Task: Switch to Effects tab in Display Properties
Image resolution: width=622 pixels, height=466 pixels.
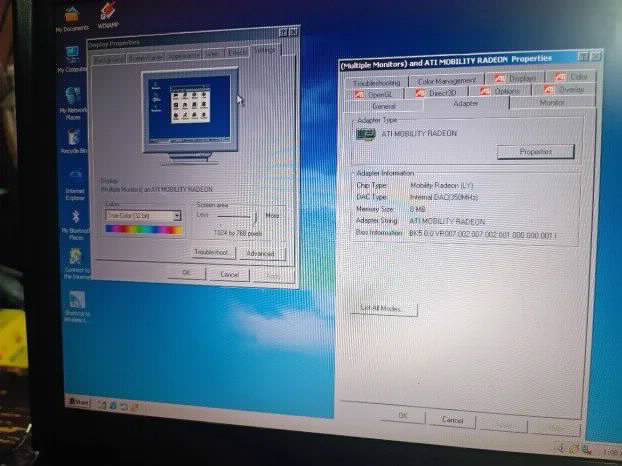Action: [x=237, y=52]
